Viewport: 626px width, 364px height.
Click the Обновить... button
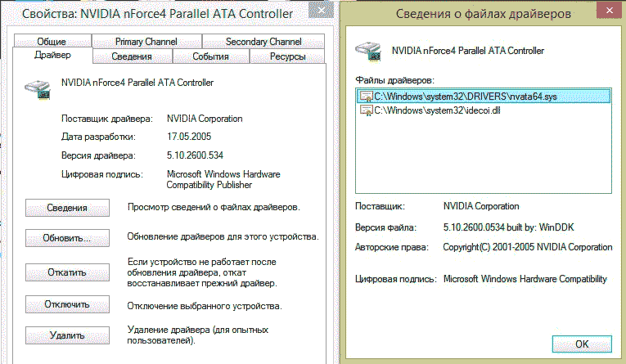pyautogui.click(x=67, y=238)
